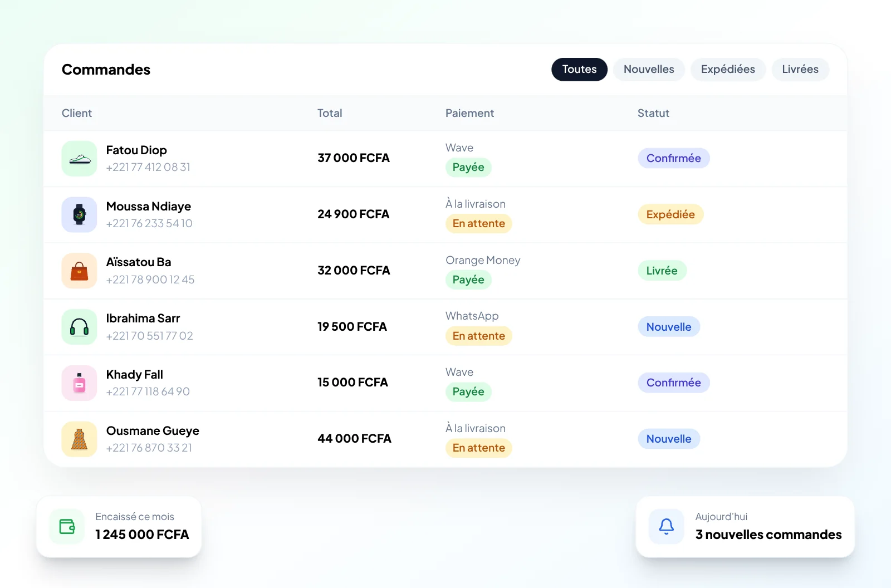Select the name Fatou Diop
Image resolution: width=891 pixels, height=588 pixels.
point(136,150)
